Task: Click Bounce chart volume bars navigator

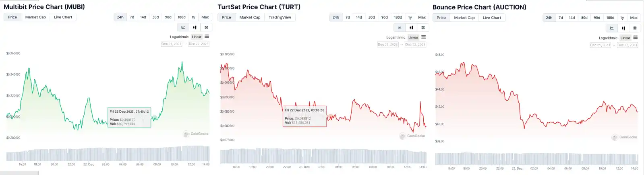Action: coord(536,159)
